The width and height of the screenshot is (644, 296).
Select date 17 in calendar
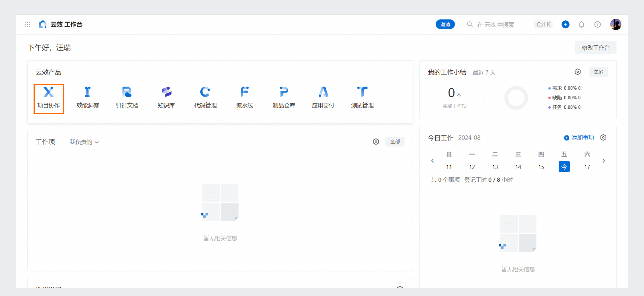pyautogui.click(x=587, y=167)
